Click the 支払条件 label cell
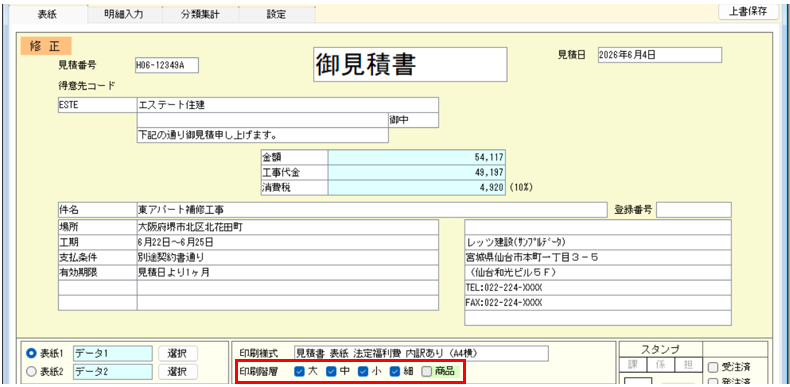Image resolution: width=790 pixels, height=387 pixels. tap(97, 257)
